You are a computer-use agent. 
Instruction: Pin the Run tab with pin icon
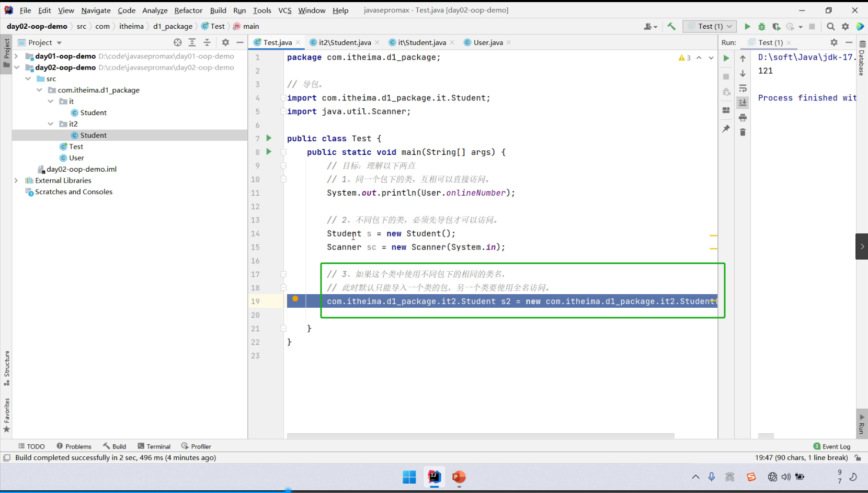[726, 129]
